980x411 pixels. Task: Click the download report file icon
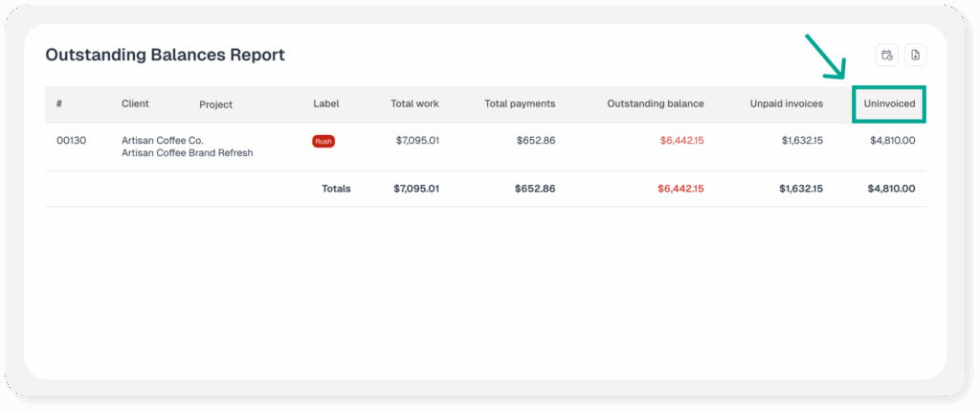coord(915,56)
